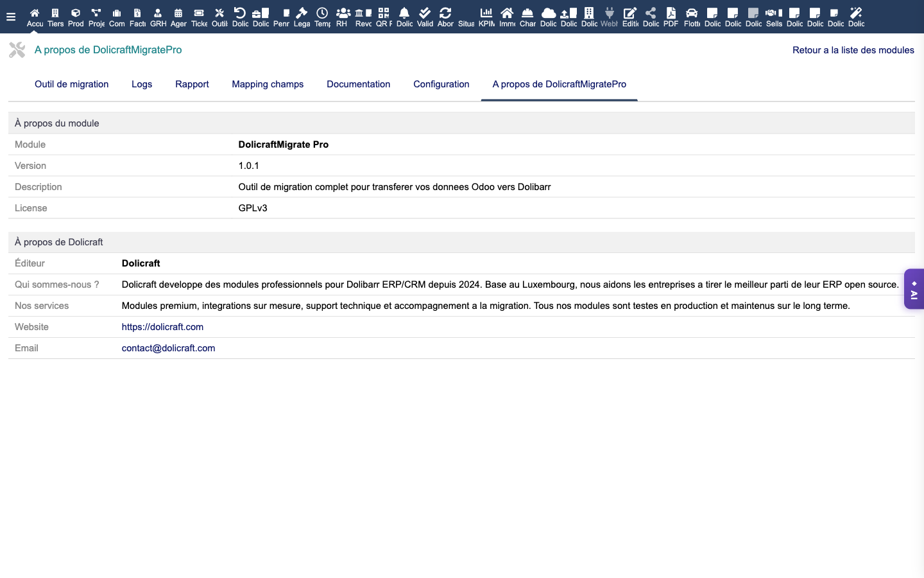The height and width of the screenshot is (578, 924).
Task: Switch to Mapping champs tab
Action: click(x=268, y=84)
